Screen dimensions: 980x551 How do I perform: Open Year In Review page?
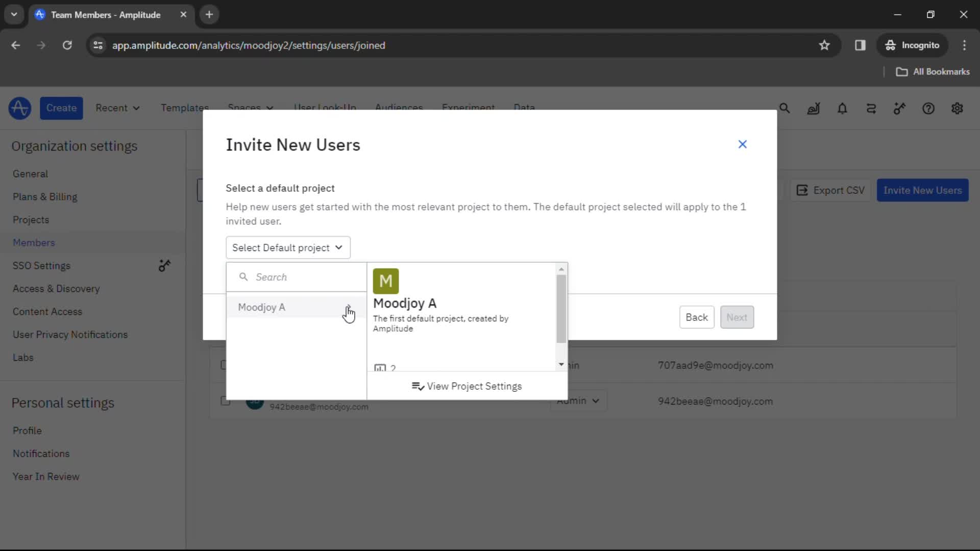coord(46,477)
